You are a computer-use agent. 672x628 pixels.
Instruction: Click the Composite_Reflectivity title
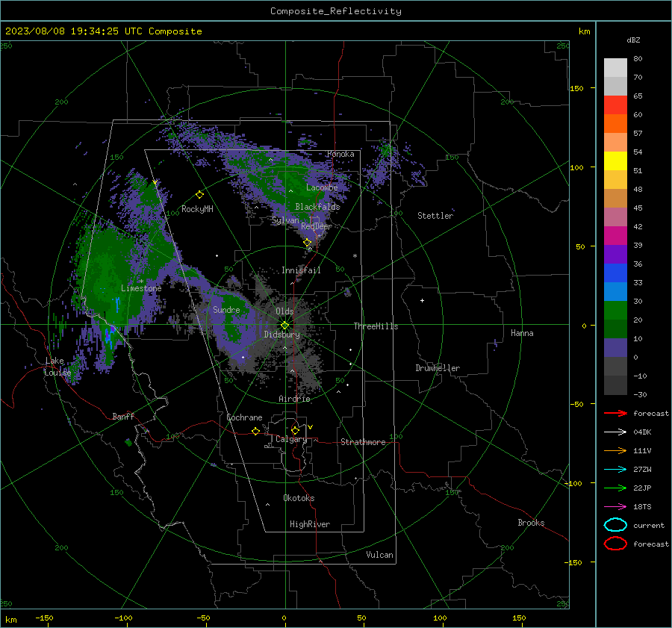pos(336,11)
